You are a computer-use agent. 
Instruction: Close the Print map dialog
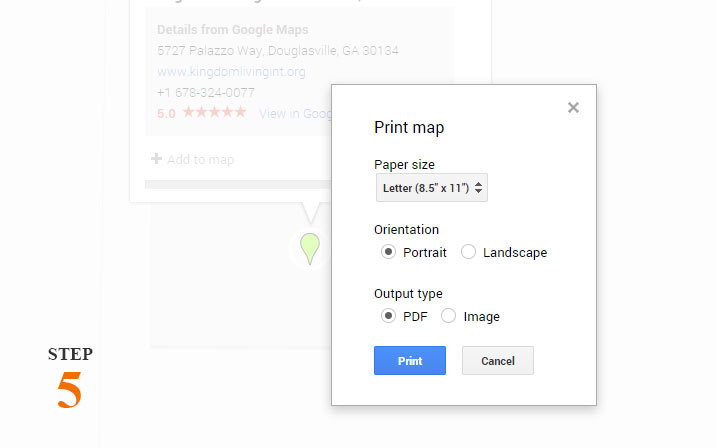point(573,107)
